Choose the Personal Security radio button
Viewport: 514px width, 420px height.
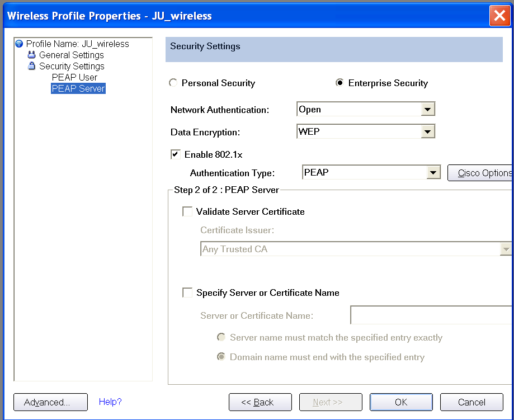pyautogui.click(x=173, y=83)
